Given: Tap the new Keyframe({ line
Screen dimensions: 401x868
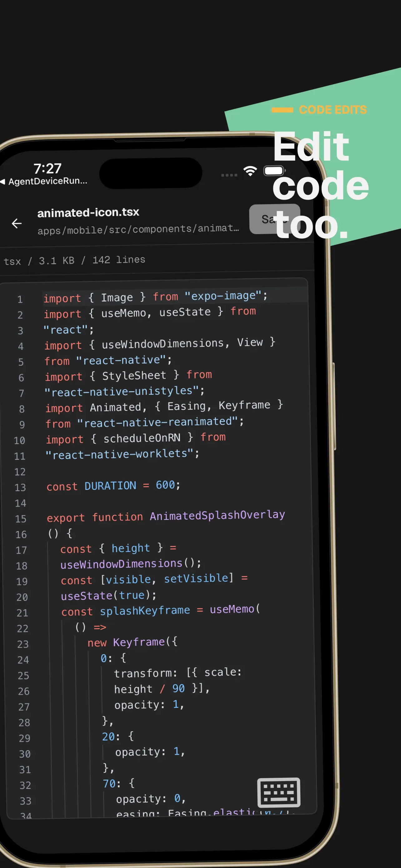Looking at the screenshot, I should (132, 642).
